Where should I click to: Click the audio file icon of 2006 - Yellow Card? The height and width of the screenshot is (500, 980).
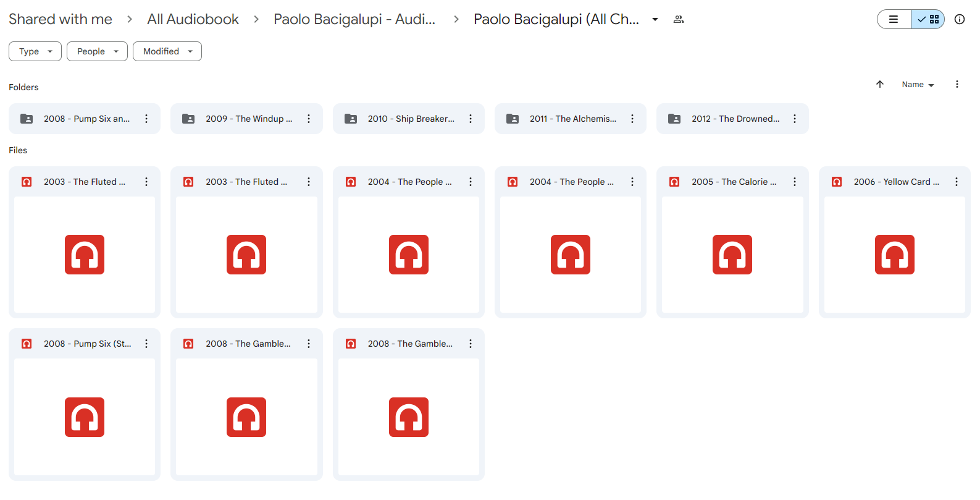point(837,182)
